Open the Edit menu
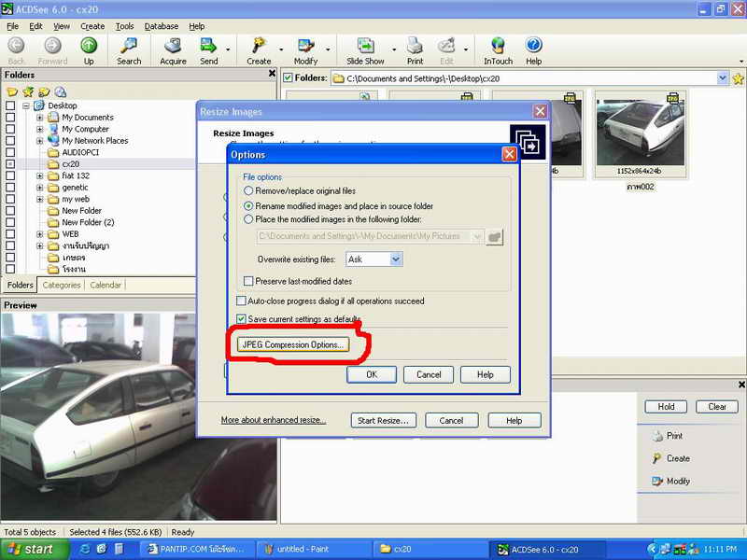 pyautogui.click(x=35, y=26)
